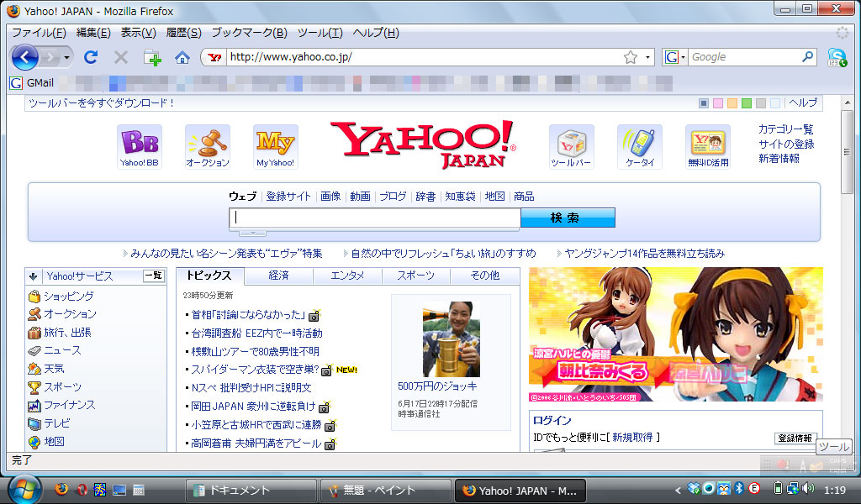The image size is (861, 504).
Task: Expand the URL bar history dropdown arrow
Action: pyautogui.click(x=648, y=57)
